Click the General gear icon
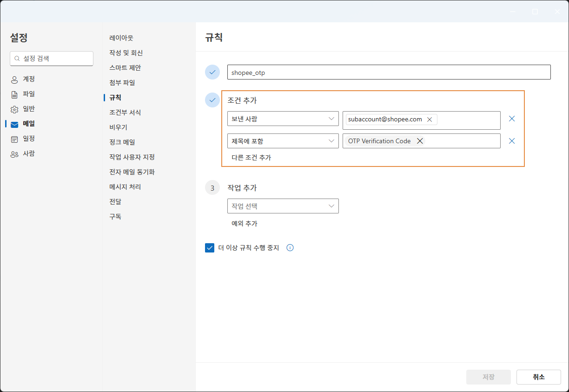Viewport: 569px width, 392px height. click(x=14, y=109)
